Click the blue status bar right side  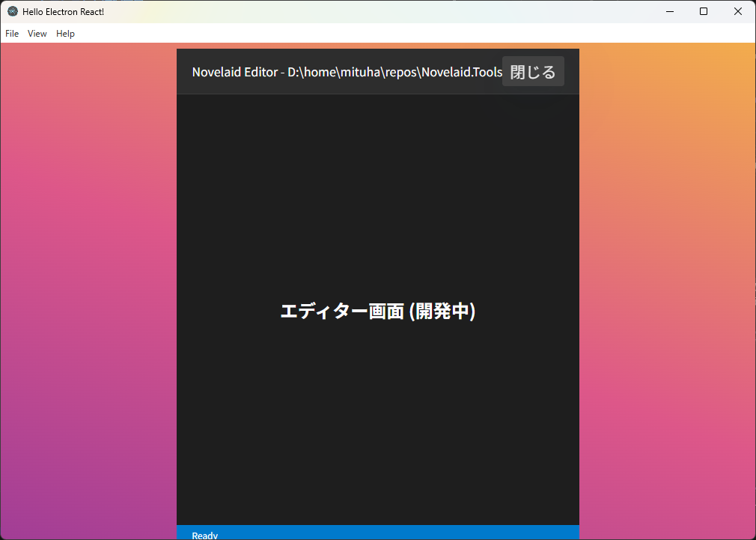[487, 533]
